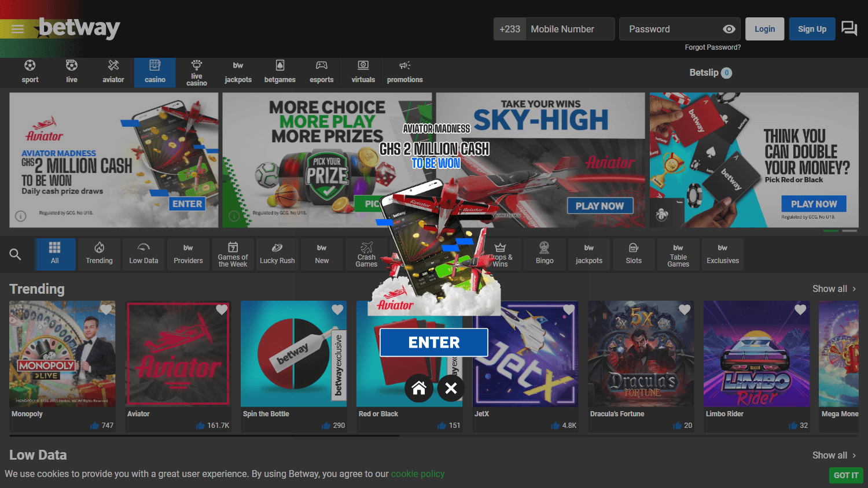Click the popup home icon button
Image resolution: width=868 pixels, height=488 pixels.
(x=419, y=388)
